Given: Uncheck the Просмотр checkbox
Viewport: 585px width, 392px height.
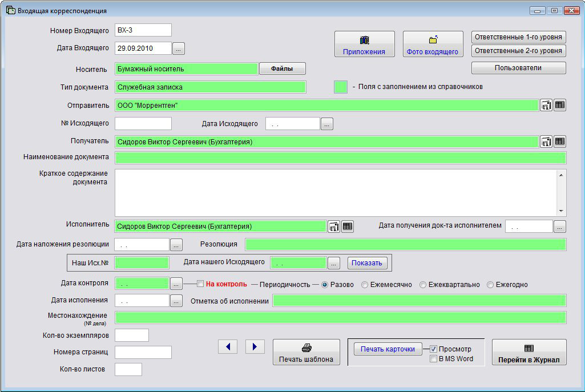Looking at the screenshot, I should pos(434,349).
